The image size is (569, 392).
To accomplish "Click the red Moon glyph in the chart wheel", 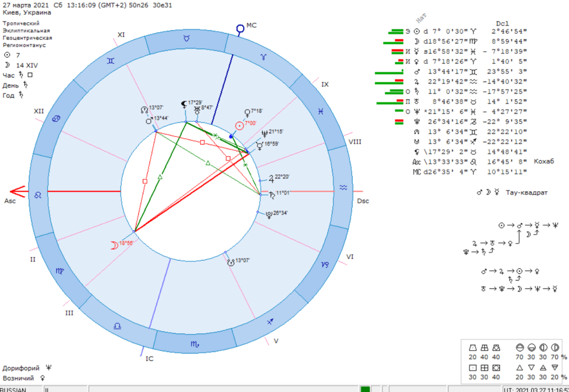I will (114, 246).
